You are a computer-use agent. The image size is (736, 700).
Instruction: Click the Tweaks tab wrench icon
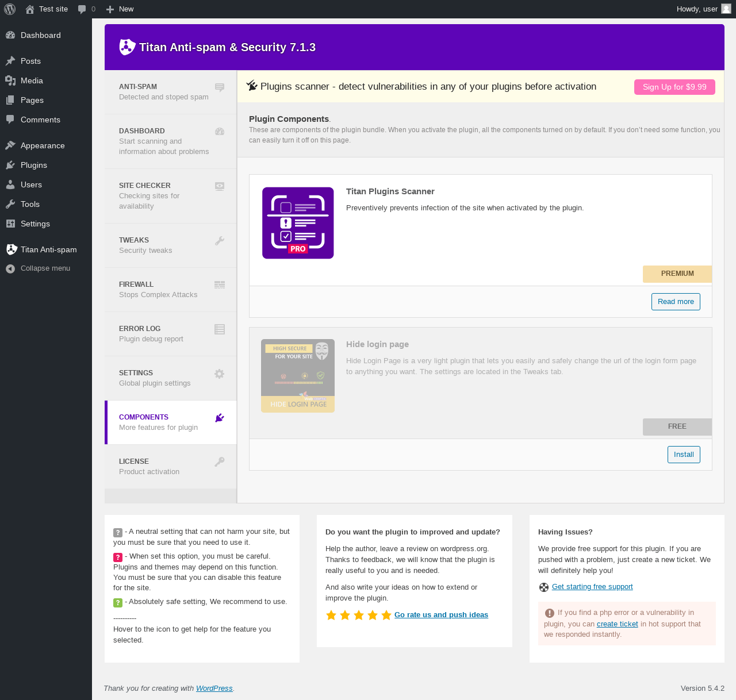220,241
